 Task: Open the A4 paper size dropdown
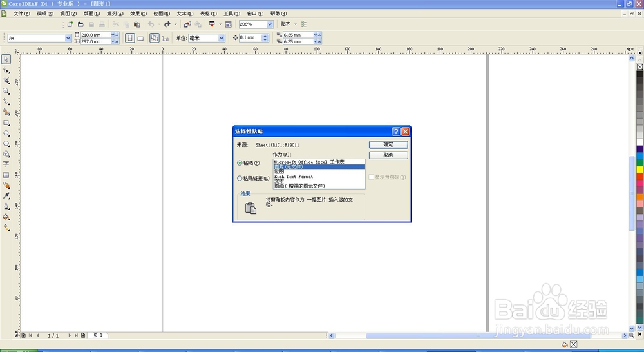click(68, 38)
